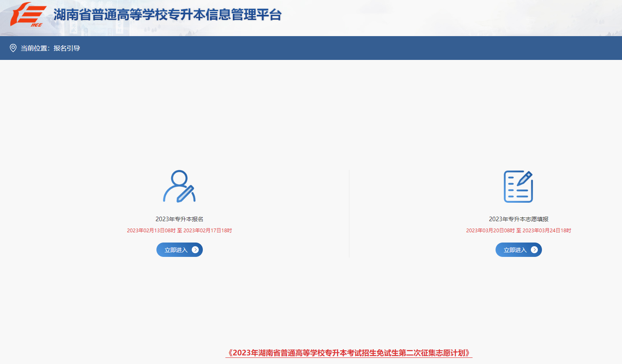Enter 2023年专升本志愿填报 via 立即进入 button
Image resolution: width=622 pixels, height=364 pixels.
tap(519, 250)
